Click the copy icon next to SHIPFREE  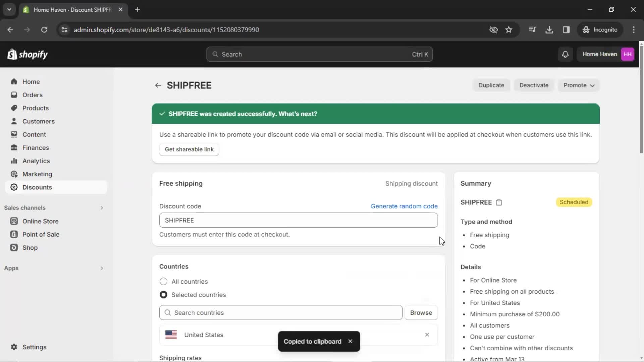[x=499, y=202]
